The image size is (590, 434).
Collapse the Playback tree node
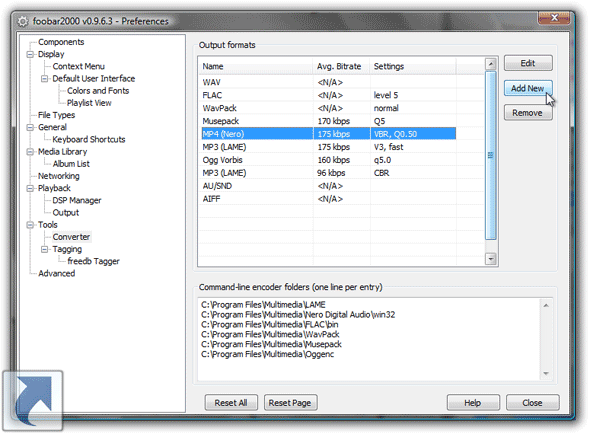(30, 188)
